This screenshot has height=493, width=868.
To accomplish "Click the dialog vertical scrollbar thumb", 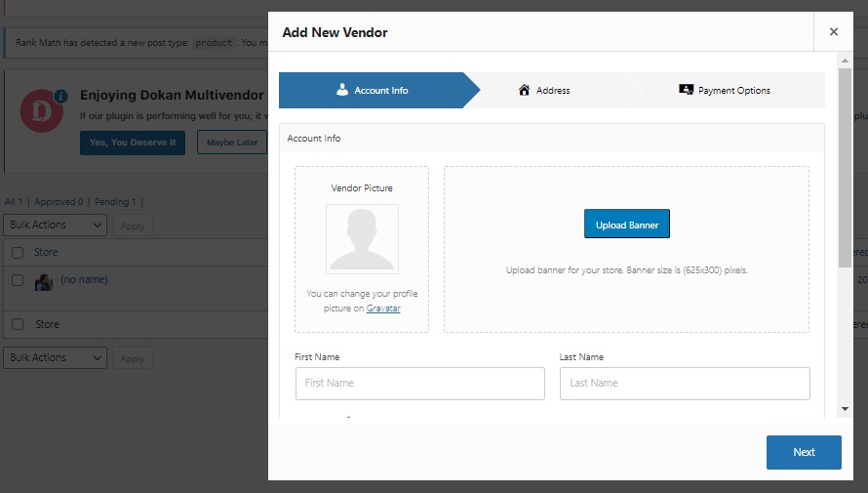I will pyautogui.click(x=845, y=168).
